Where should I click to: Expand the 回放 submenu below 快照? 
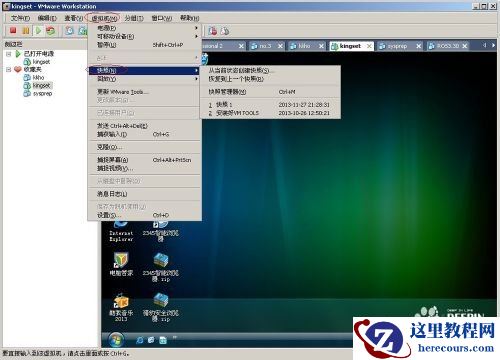coord(145,79)
